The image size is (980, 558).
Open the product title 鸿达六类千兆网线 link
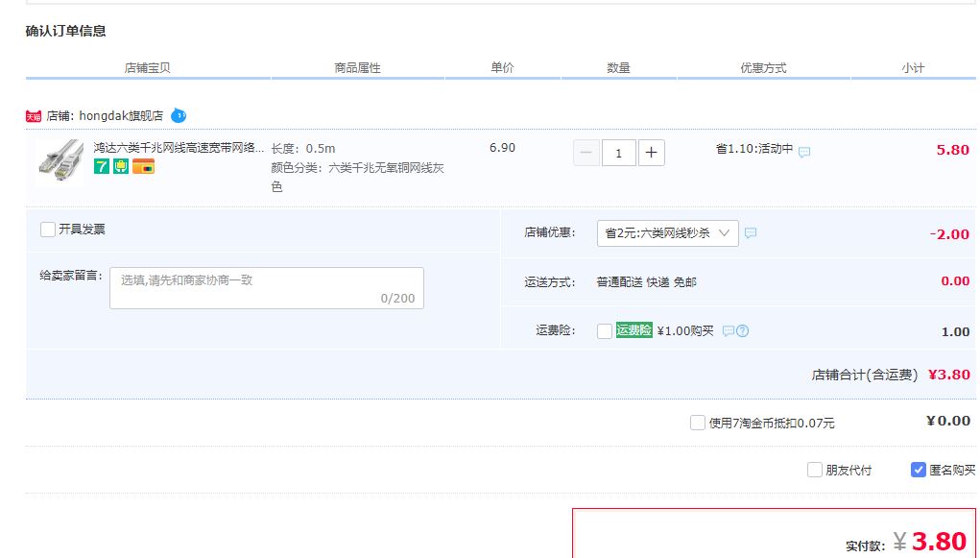coord(179,148)
